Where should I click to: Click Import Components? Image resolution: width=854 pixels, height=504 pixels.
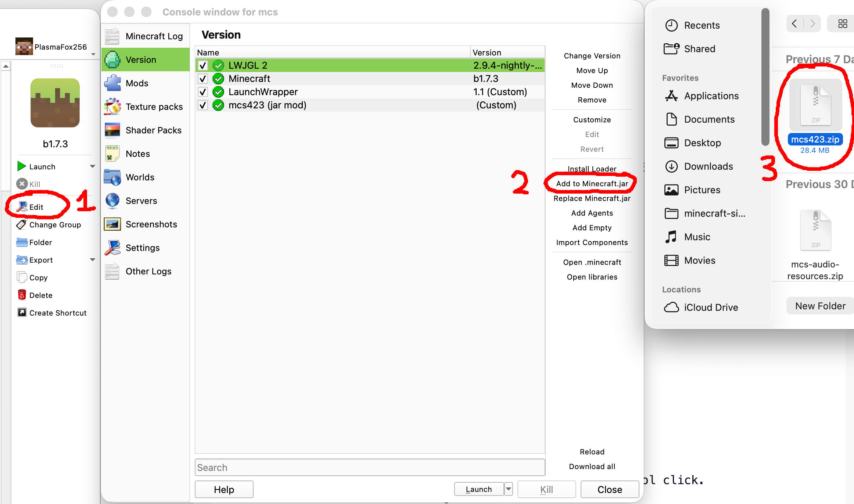[x=592, y=242]
